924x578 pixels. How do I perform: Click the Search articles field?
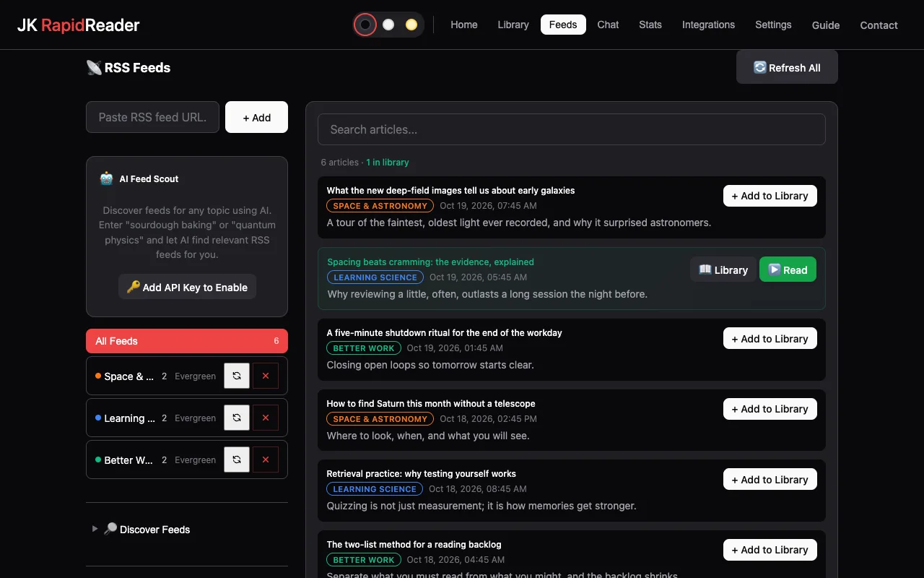coord(572,129)
